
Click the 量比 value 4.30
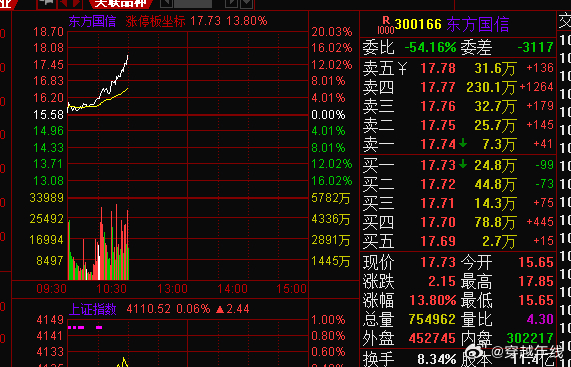(x=540, y=319)
